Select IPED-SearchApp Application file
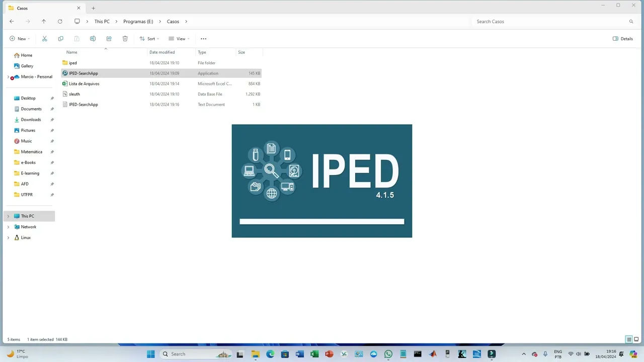Viewport: 644px width, 362px height. [x=161, y=73]
